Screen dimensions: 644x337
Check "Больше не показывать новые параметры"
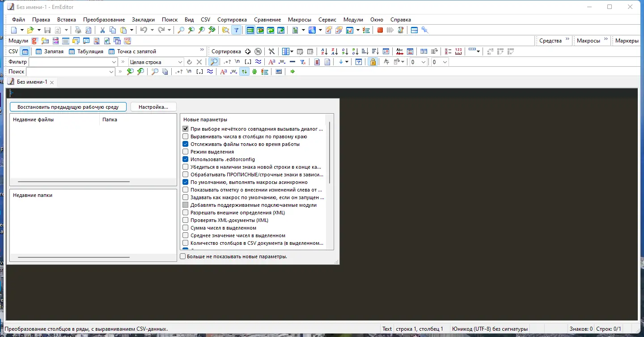pyautogui.click(x=183, y=256)
